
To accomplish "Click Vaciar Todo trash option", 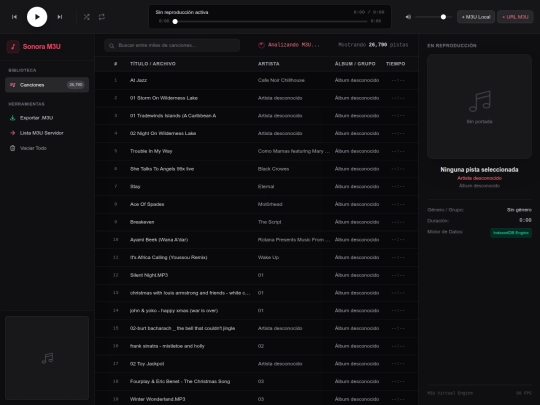I will pyautogui.click(x=47, y=148).
